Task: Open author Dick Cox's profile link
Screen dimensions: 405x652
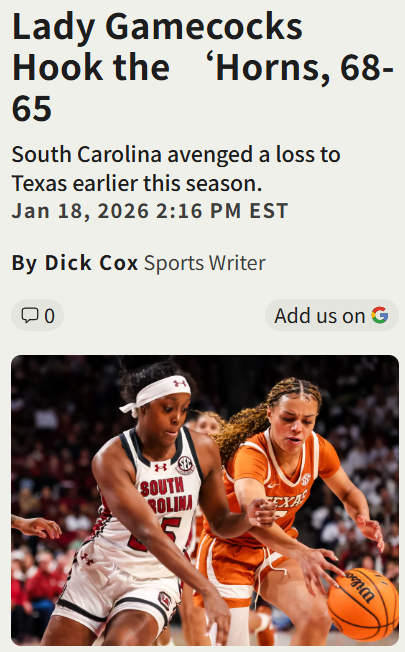Action: pos(91,263)
